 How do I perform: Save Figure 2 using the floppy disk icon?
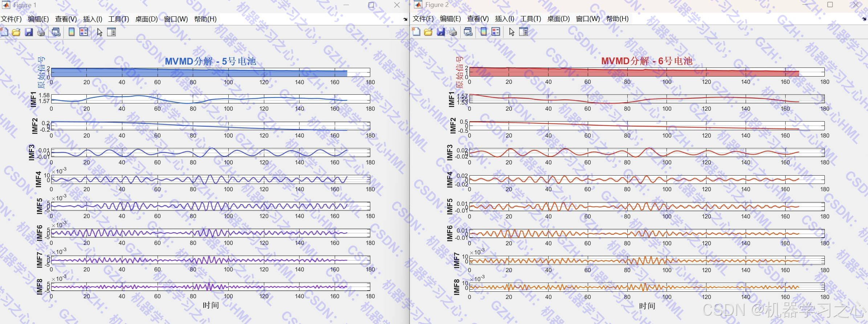pyautogui.click(x=441, y=32)
